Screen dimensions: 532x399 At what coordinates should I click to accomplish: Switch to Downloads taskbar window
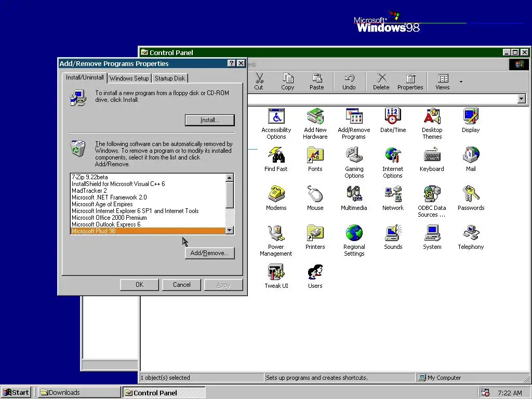click(79, 393)
